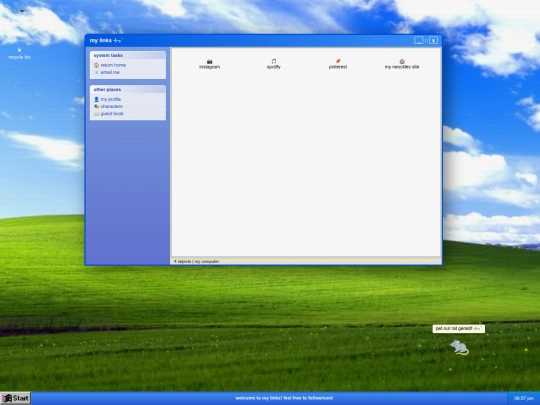Click the system tasks panel header

[128, 55]
